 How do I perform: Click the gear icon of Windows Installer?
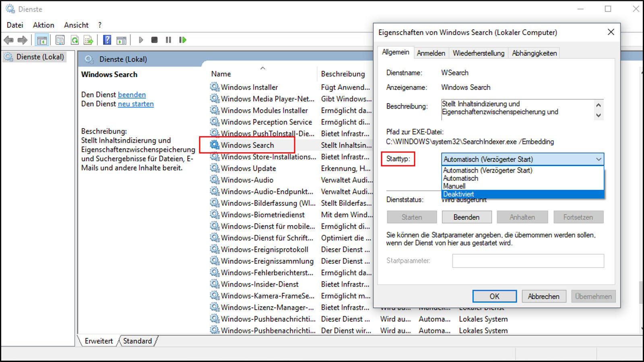click(215, 87)
